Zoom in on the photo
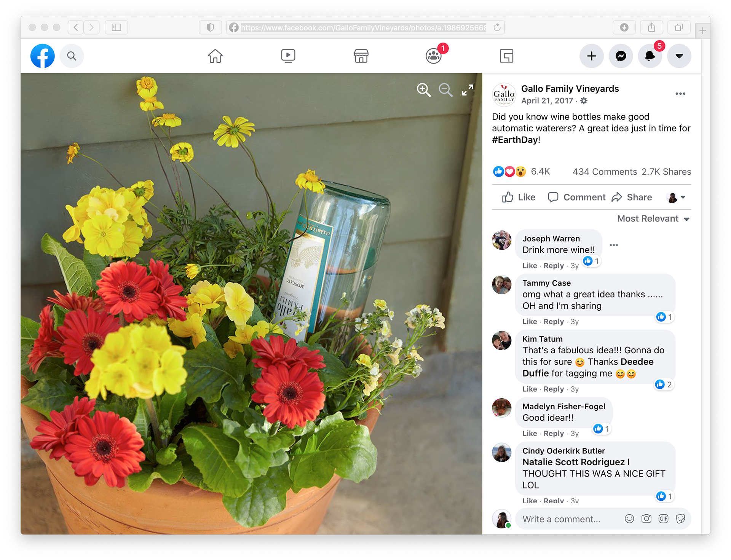 (423, 90)
